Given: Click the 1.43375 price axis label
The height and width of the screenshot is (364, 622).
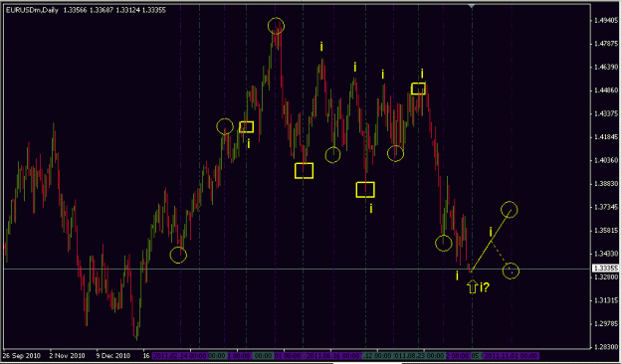Looking at the screenshot, I should point(605,113).
